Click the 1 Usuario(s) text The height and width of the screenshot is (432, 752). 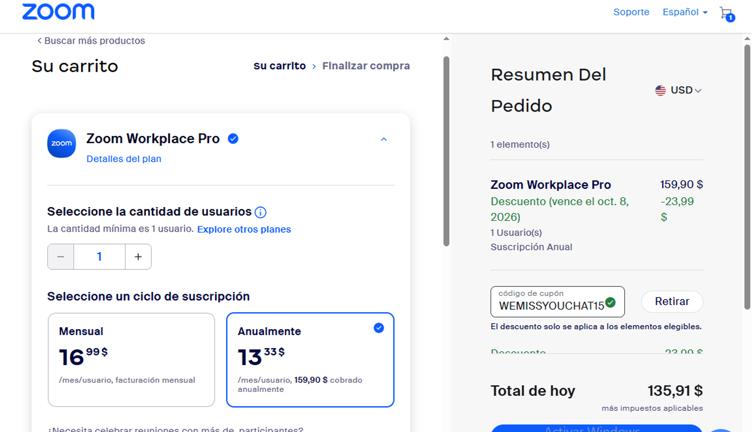[516, 233]
